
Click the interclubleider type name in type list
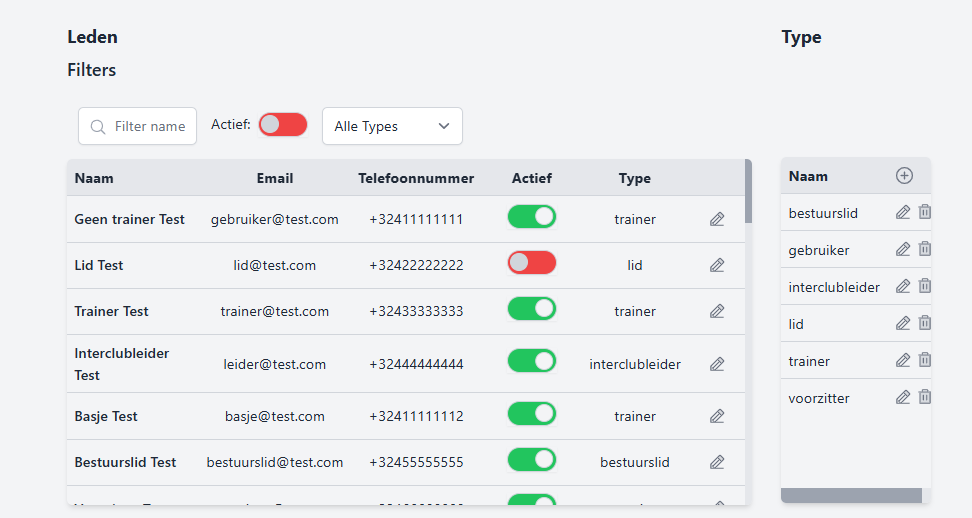[x=834, y=288]
